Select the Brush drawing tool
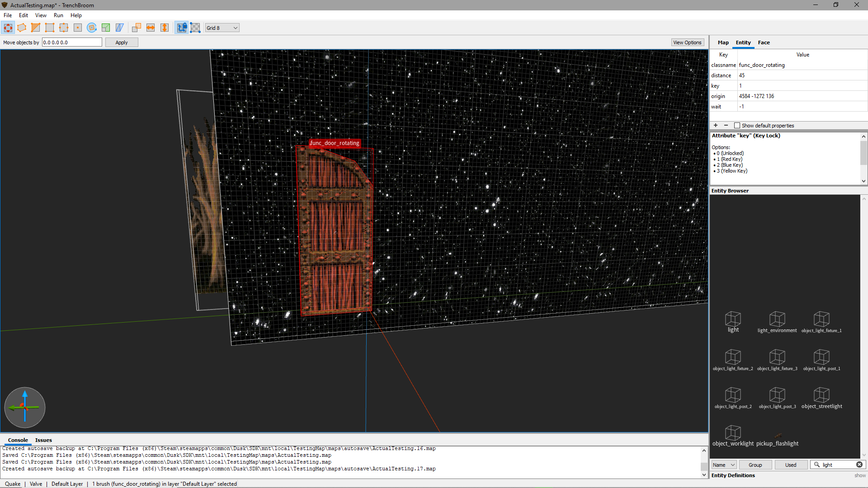The width and height of the screenshot is (868, 488). click(22, 28)
